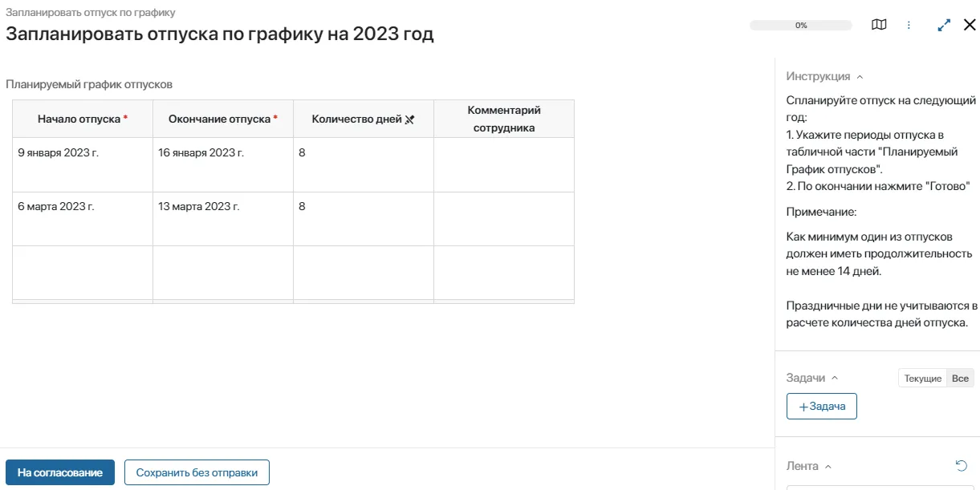This screenshot has height=490, width=980.
Task: Click the 0% progress bar
Action: tap(800, 25)
